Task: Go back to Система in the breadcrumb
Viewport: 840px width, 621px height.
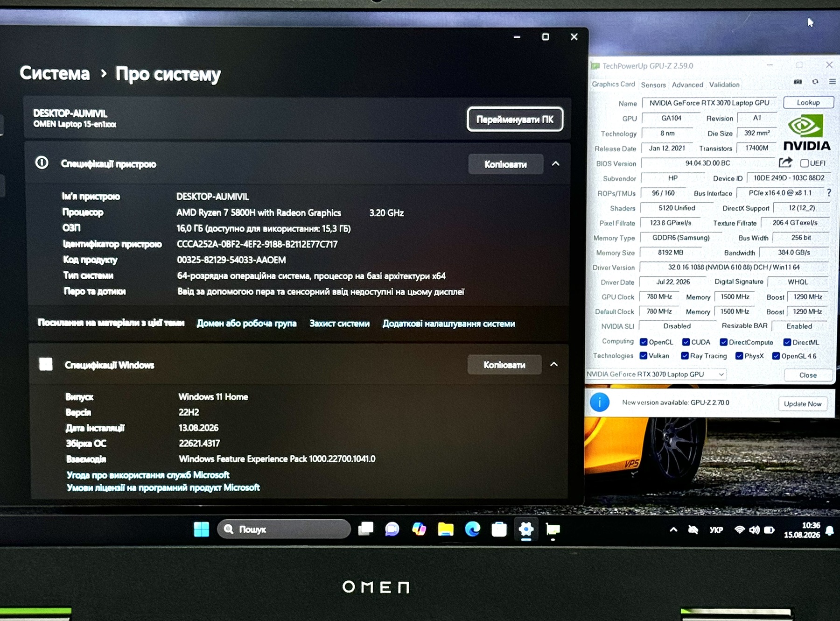Action: tap(55, 73)
